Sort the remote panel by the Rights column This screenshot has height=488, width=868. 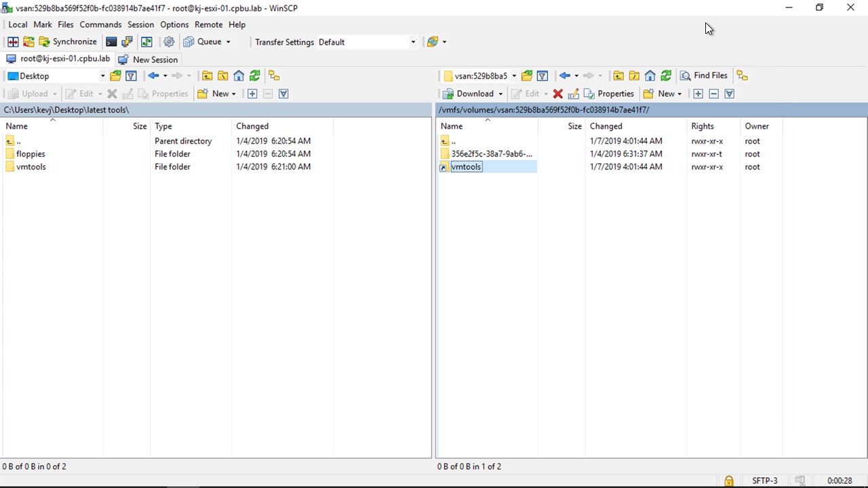[702, 126]
